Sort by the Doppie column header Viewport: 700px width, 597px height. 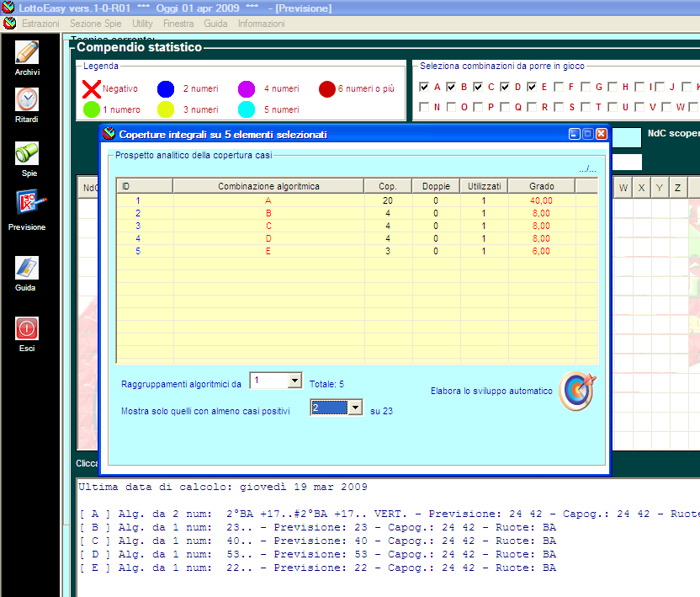tap(436, 186)
